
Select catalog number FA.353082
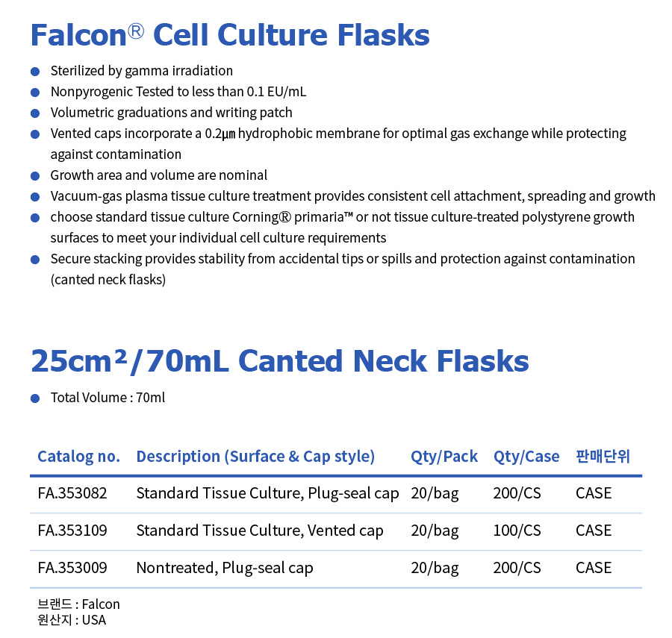(x=72, y=493)
